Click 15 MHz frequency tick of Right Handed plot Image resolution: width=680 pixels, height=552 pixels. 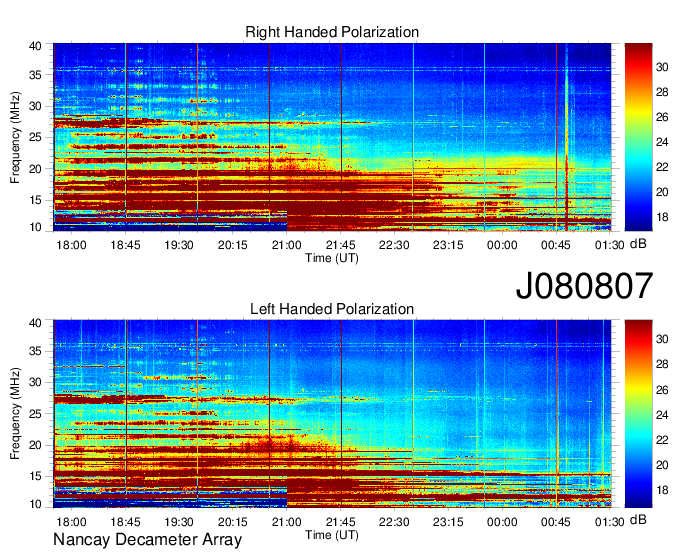[x=35, y=200]
